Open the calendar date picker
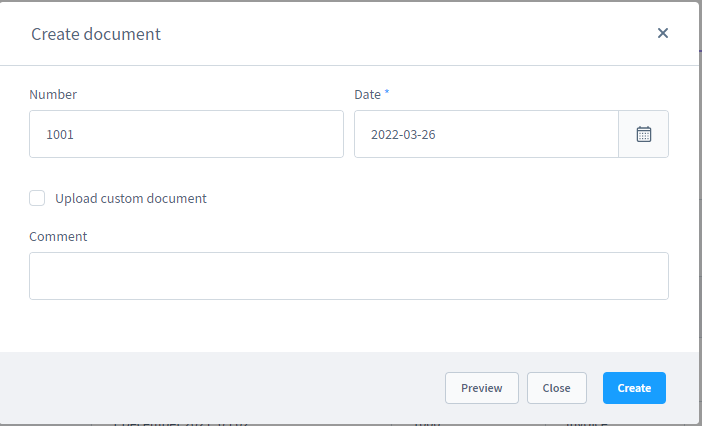This screenshot has width=702, height=426. (x=644, y=134)
